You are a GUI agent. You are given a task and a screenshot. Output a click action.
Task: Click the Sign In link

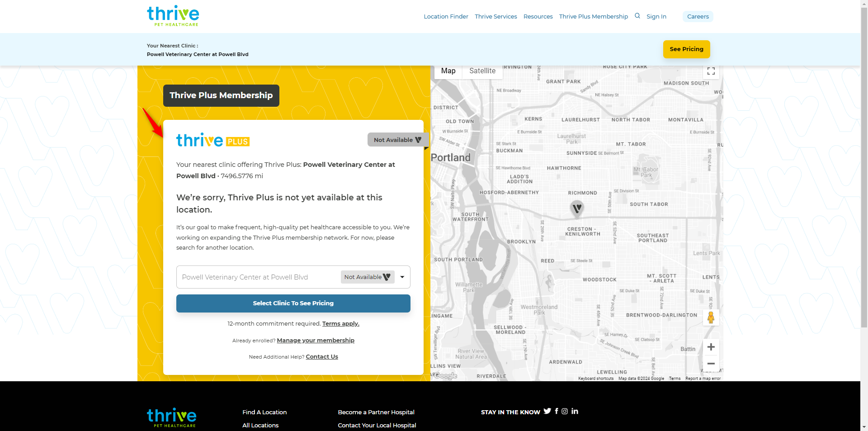pos(656,17)
